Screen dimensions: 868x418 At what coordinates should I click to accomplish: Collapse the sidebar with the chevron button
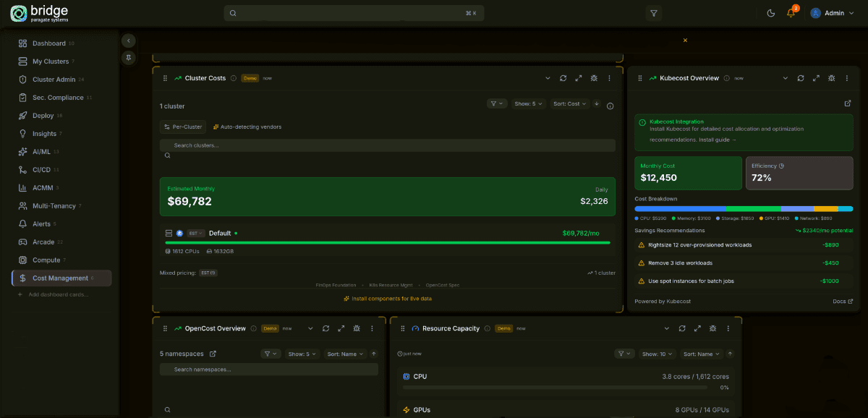[129, 40]
